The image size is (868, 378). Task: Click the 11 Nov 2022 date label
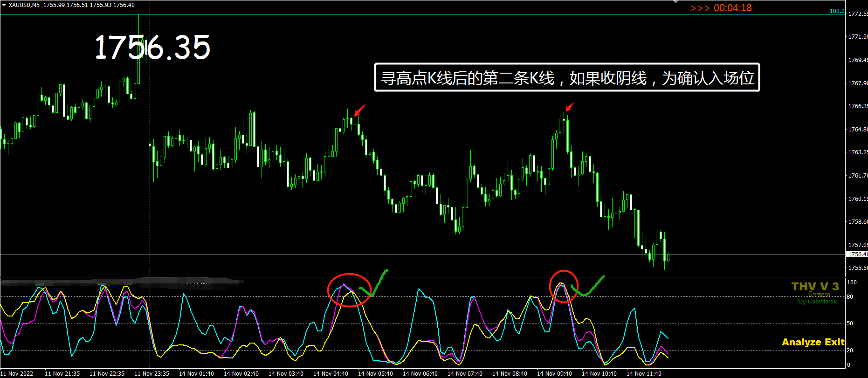coord(17,374)
